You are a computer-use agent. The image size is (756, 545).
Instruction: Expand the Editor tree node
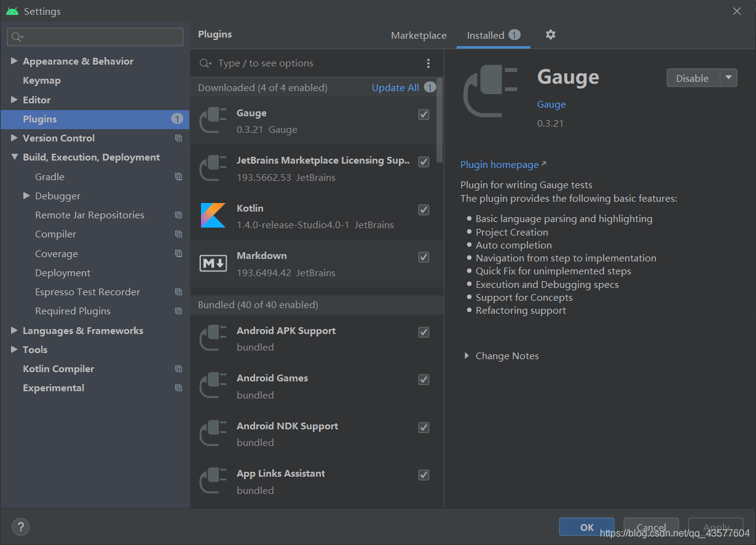pyautogui.click(x=14, y=100)
